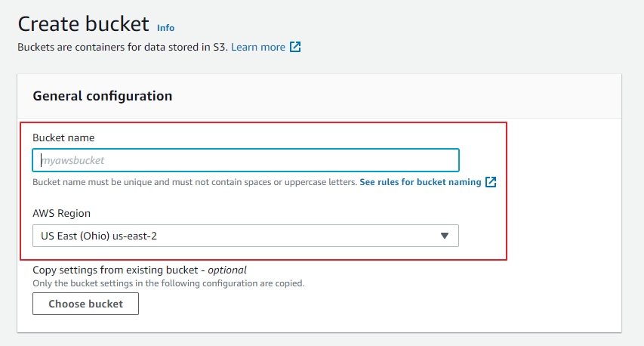
Task: Click the myawsbucket placeholder text
Action: point(72,160)
